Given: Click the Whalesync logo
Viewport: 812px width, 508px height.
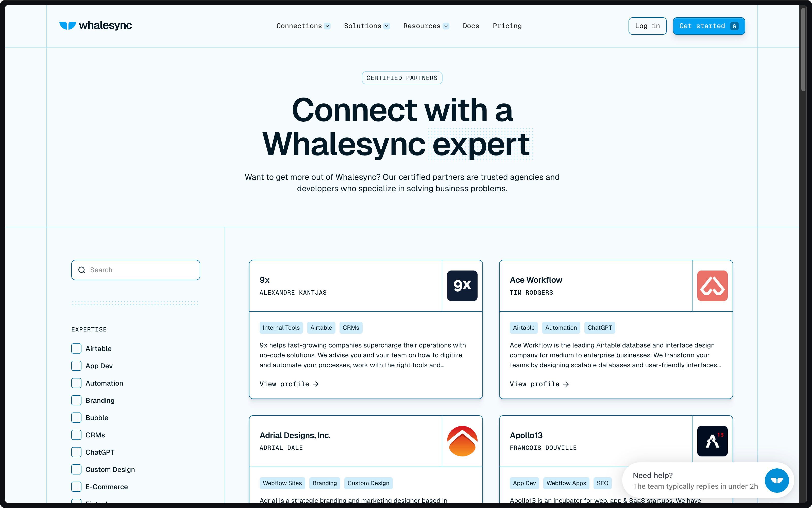Looking at the screenshot, I should point(96,26).
